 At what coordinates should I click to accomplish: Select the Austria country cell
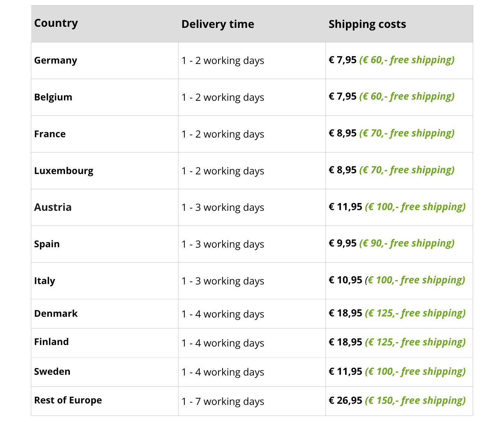click(x=53, y=207)
